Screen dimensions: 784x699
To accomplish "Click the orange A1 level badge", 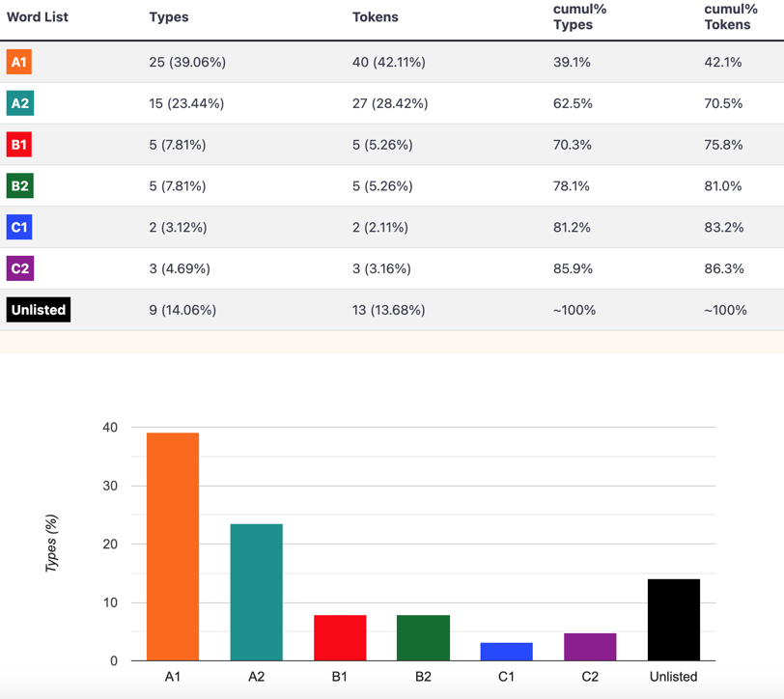I will pos(19,62).
